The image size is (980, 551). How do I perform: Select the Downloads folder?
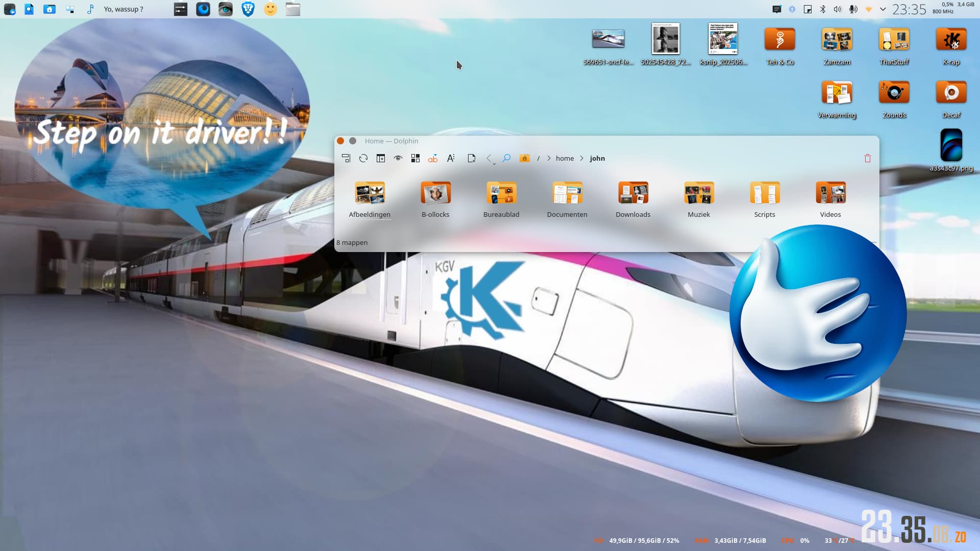(x=633, y=200)
